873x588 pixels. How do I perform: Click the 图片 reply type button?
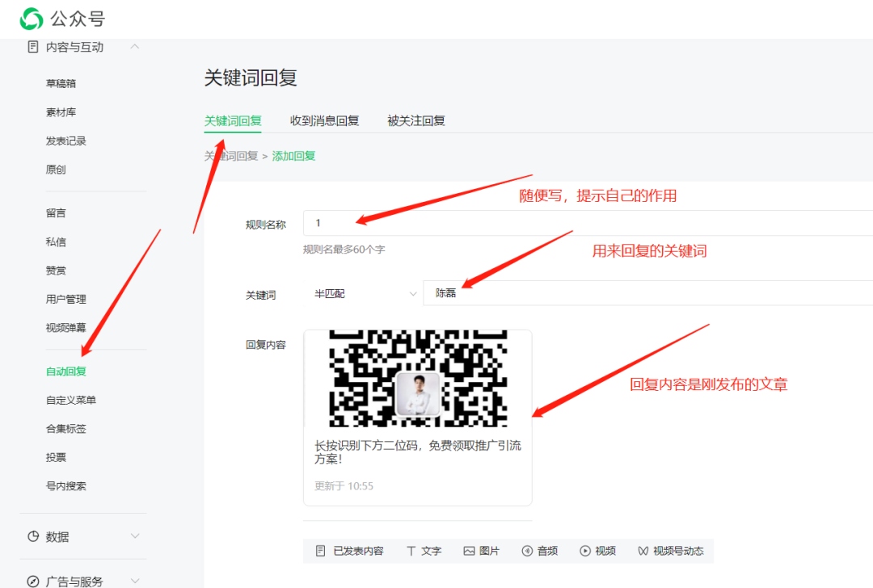tap(482, 551)
